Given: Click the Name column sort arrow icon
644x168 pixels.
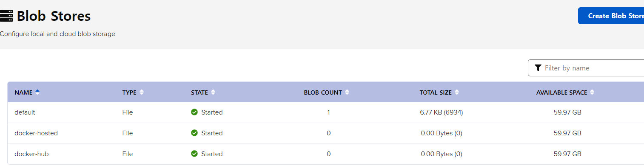Looking at the screenshot, I should coord(37,92).
